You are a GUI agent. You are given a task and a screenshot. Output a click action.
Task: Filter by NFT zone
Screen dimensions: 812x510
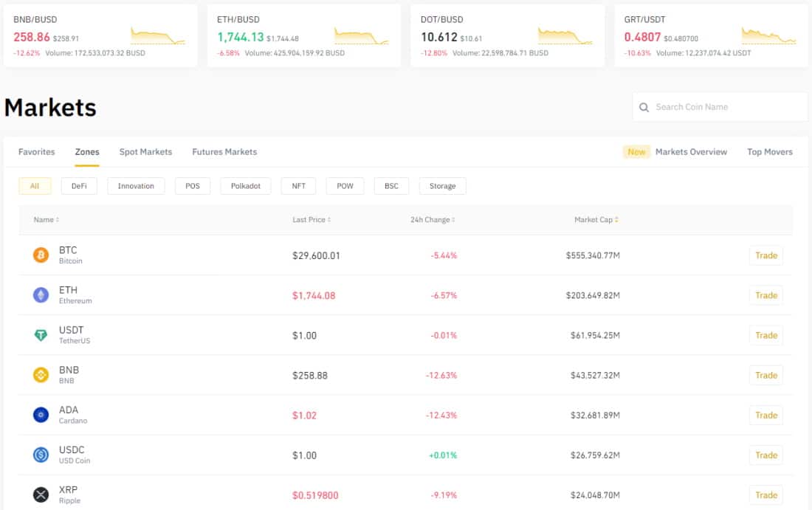click(x=298, y=186)
